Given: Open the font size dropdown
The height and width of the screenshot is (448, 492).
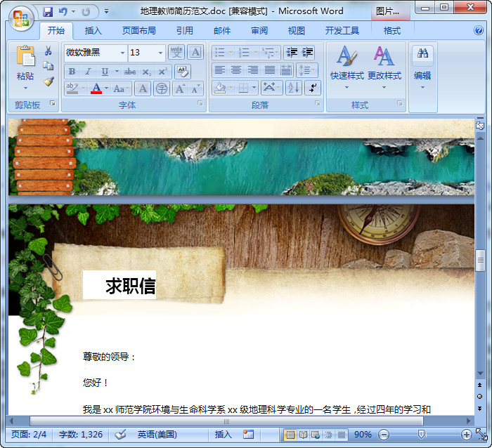Looking at the screenshot, I should pyautogui.click(x=160, y=53).
